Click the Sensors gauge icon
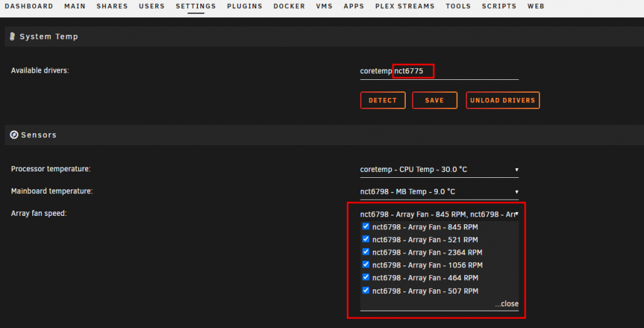The image size is (644, 328). click(x=14, y=135)
